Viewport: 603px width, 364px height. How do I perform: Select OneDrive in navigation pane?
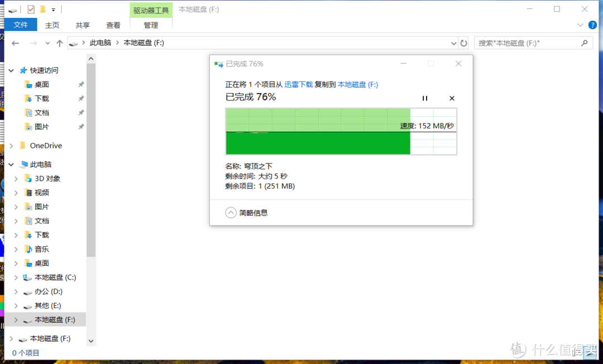point(46,146)
